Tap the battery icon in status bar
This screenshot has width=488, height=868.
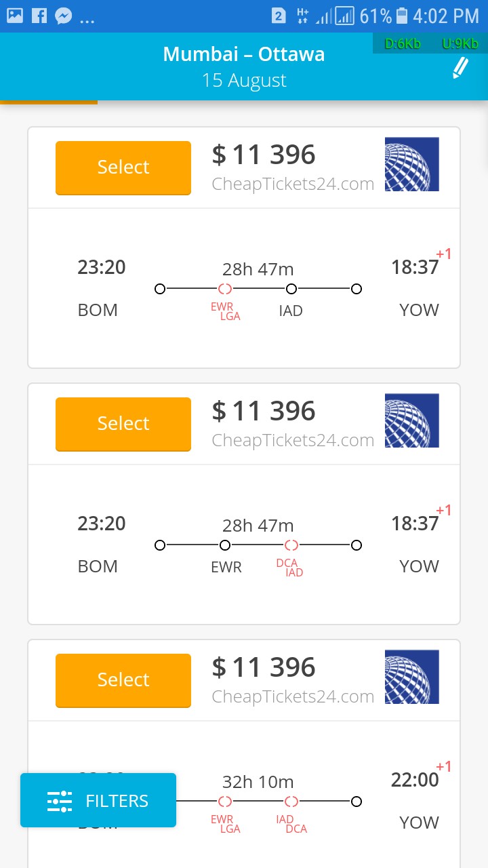[402, 16]
